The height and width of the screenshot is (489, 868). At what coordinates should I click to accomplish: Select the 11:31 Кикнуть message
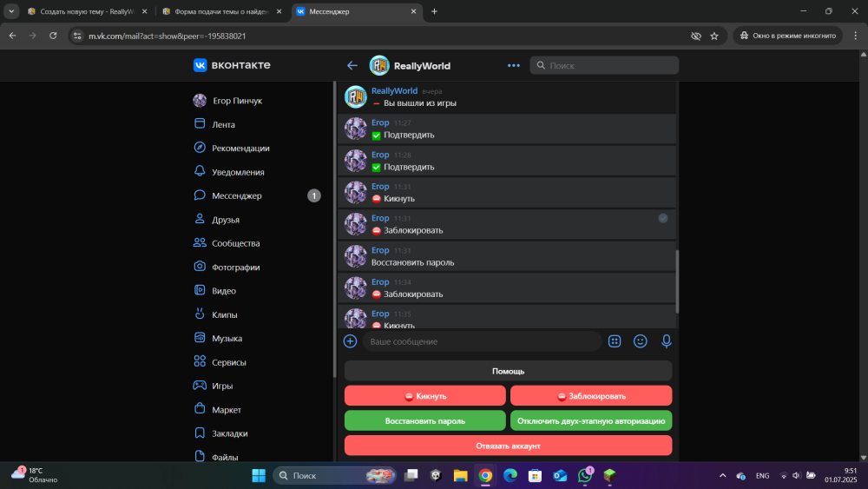(x=507, y=193)
